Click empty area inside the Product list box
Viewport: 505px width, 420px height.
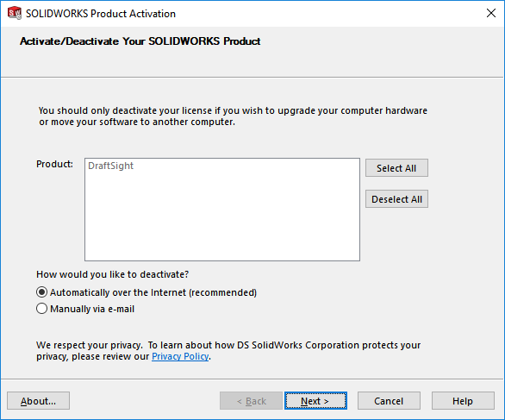(x=222, y=219)
